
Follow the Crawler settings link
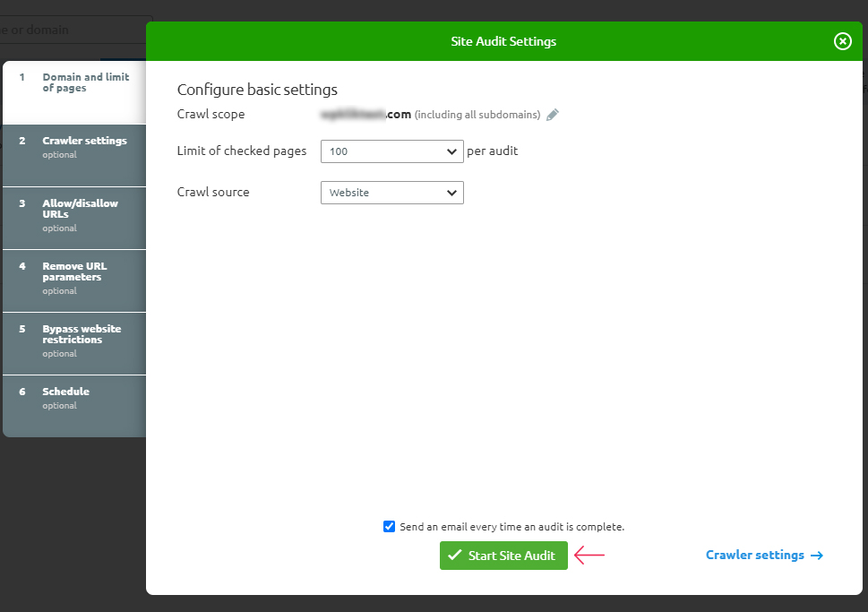pos(756,555)
